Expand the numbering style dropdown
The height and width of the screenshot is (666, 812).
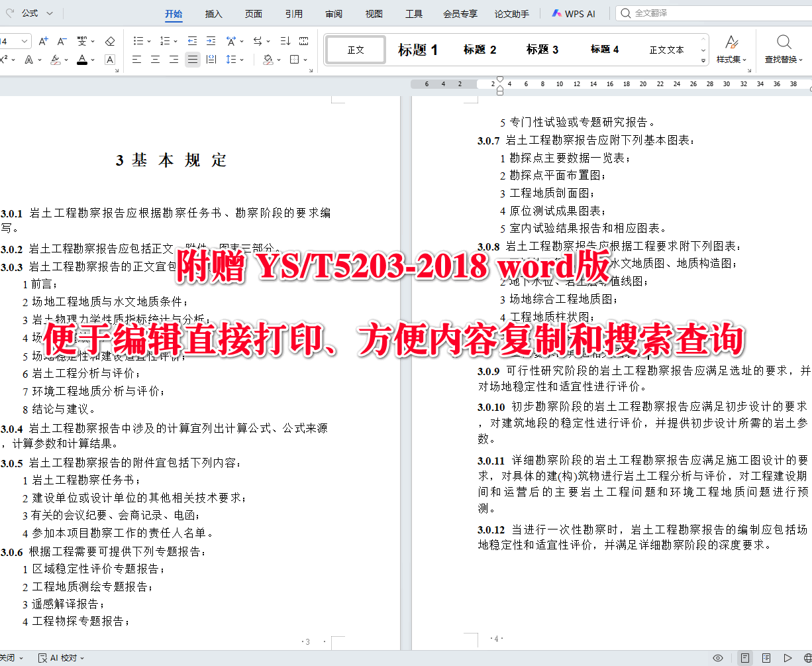(x=175, y=42)
